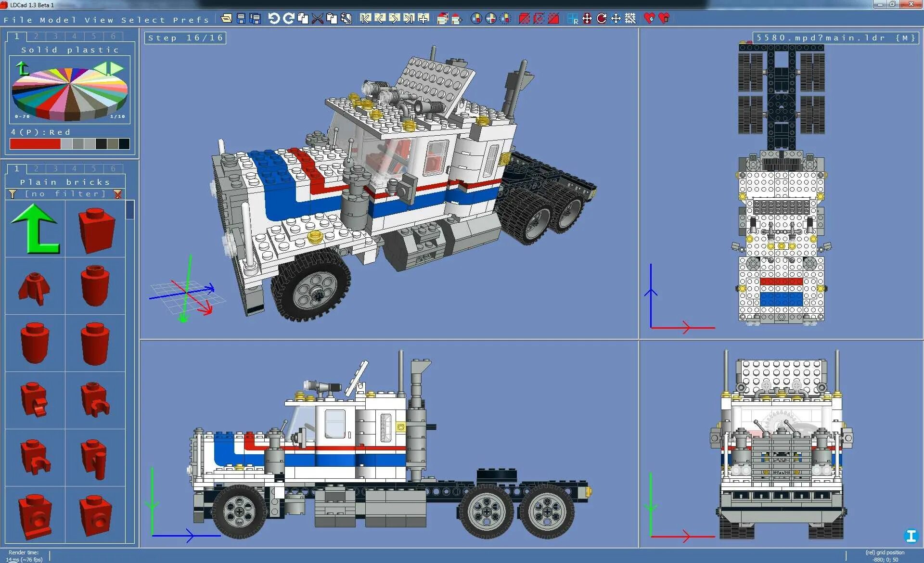Screen dimensions: 924x563
Task: Click the add step plus icon
Action: [423, 18]
